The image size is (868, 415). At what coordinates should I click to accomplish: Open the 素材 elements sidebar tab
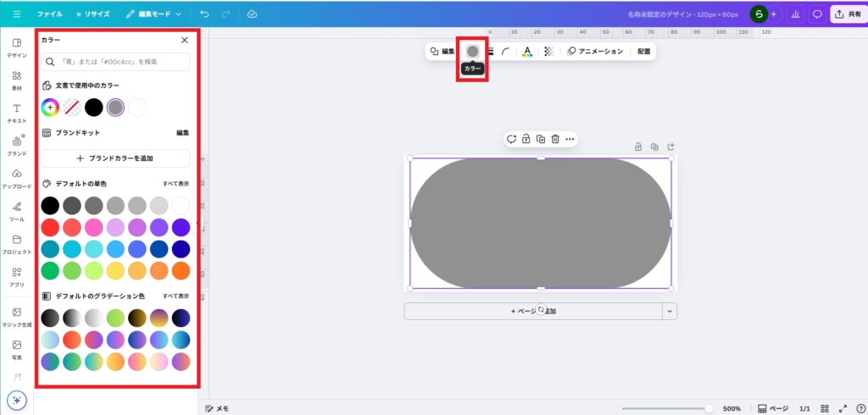[16, 80]
